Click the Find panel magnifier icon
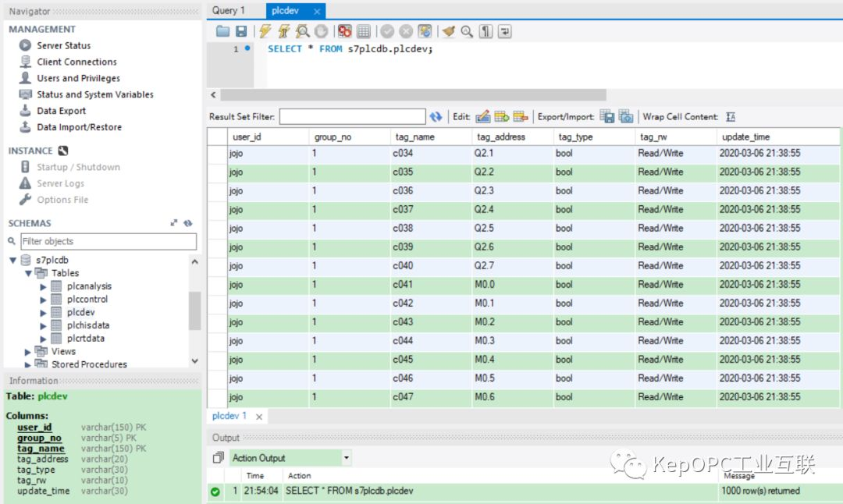Viewport: 843px width, 504px height. (466, 31)
